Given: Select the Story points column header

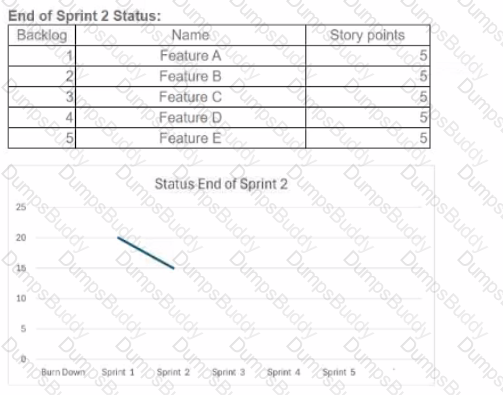Looking at the screenshot, I should click(x=367, y=35).
